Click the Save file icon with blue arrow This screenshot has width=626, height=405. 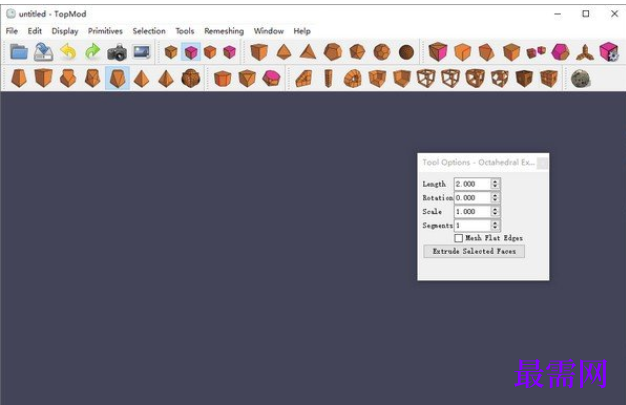[x=44, y=52]
